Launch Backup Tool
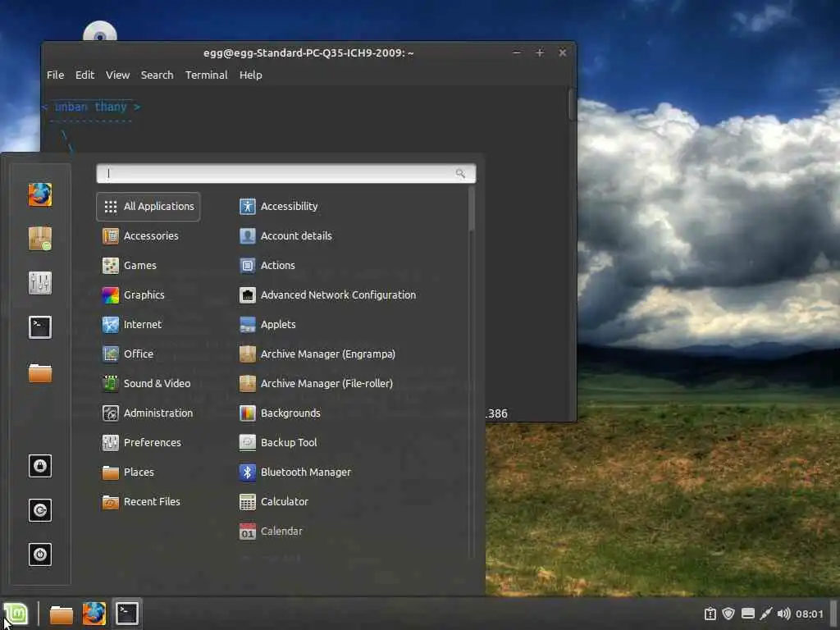 coord(278,442)
